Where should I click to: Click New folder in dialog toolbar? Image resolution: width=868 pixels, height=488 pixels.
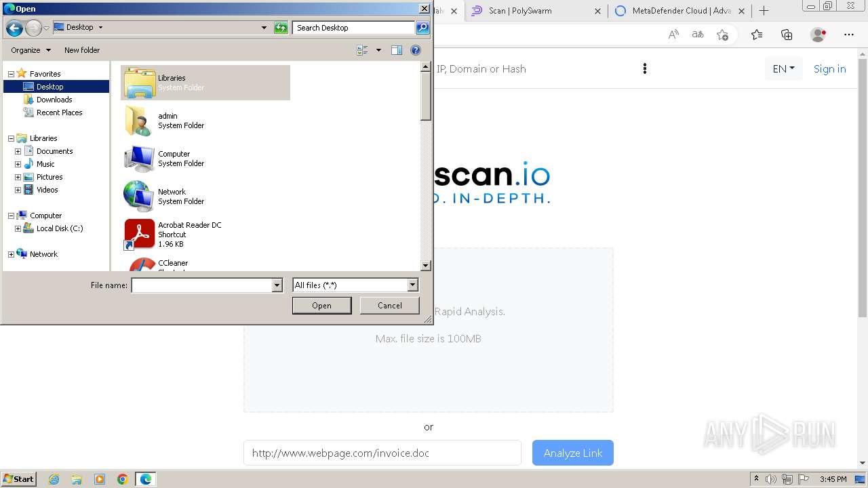[x=82, y=50]
